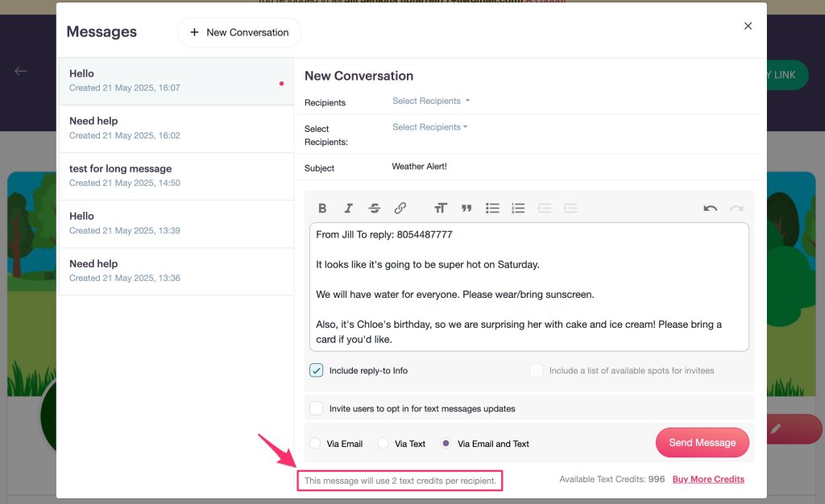Add a block quote with quote icon
Screen dimensions: 825x504
tap(466, 208)
